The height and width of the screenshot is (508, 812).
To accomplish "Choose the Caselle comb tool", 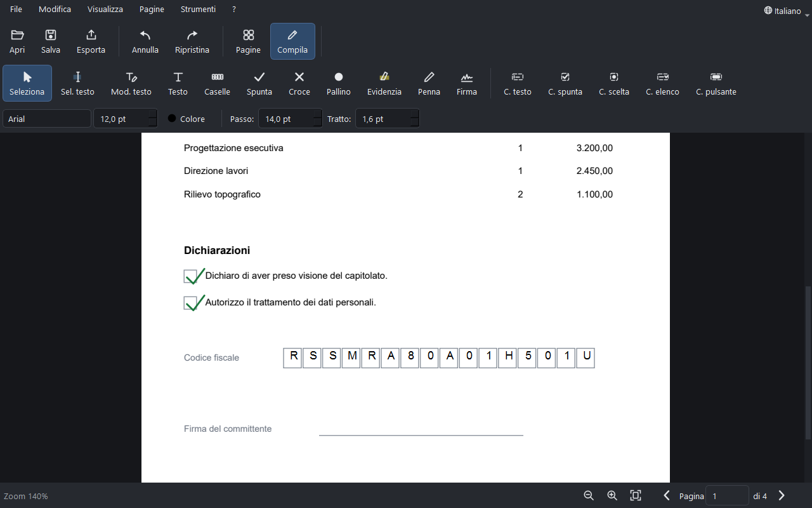I will point(217,83).
